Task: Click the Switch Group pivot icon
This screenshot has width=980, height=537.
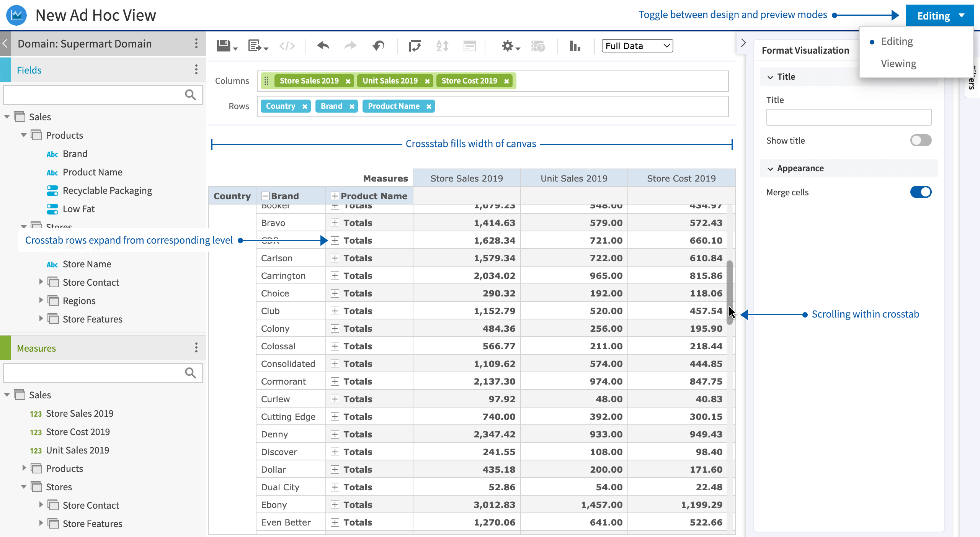Action: tap(415, 46)
